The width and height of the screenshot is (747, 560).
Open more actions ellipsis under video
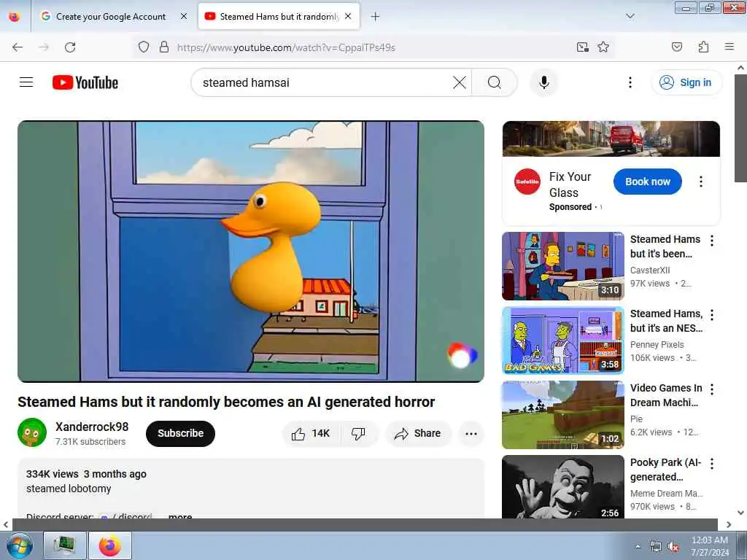471,433
